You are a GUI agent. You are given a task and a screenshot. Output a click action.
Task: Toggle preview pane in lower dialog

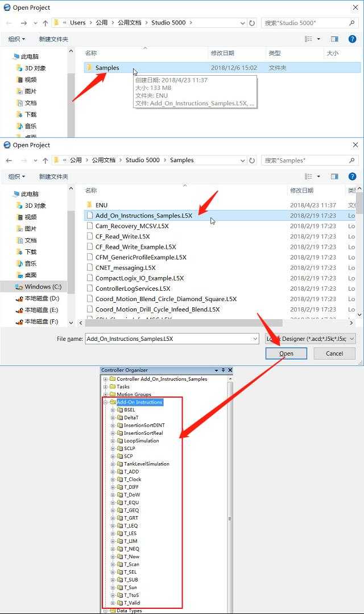click(x=334, y=176)
